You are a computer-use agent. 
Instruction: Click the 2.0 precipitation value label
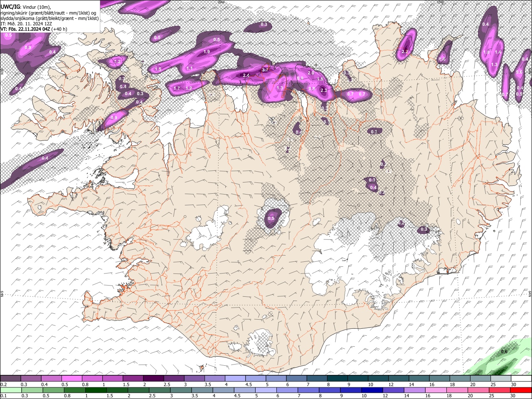(311, 73)
